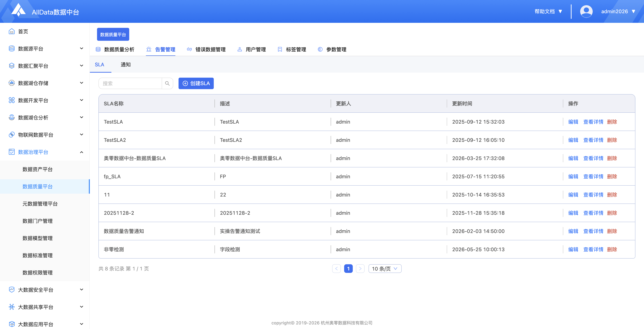Image resolution: width=644 pixels, height=329 pixels.
Task: Open 数据权限管理 in sidebar
Action: coord(38,273)
